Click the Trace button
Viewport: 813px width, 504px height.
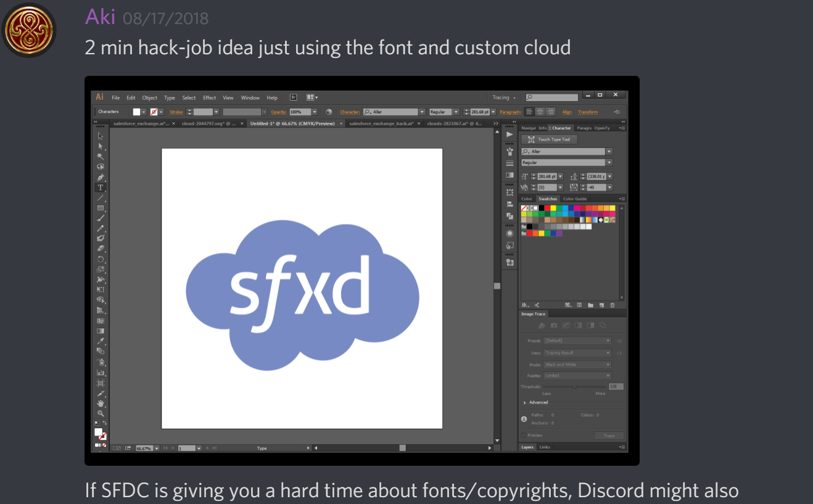click(609, 436)
